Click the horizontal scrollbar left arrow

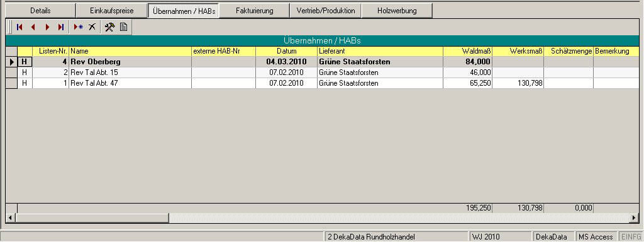pyautogui.click(x=10, y=217)
